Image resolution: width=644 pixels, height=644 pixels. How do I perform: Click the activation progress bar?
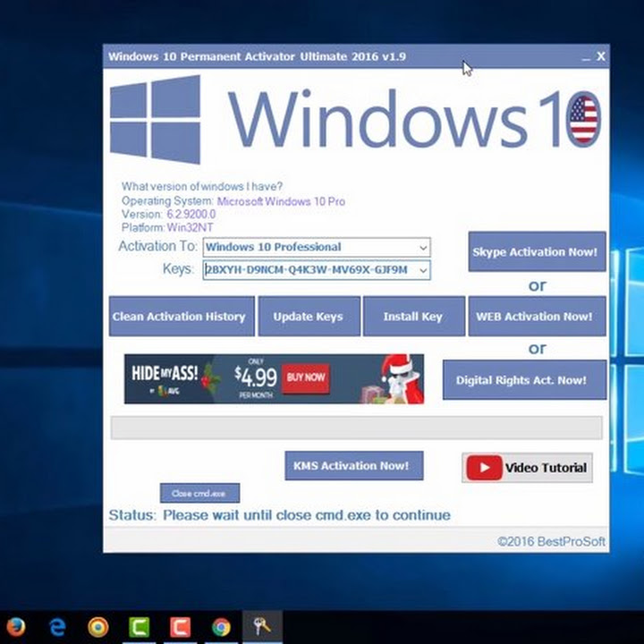point(356,428)
